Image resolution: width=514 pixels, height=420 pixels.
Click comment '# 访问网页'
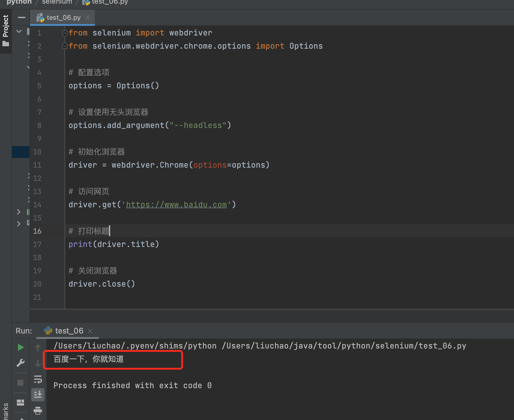(x=89, y=191)
